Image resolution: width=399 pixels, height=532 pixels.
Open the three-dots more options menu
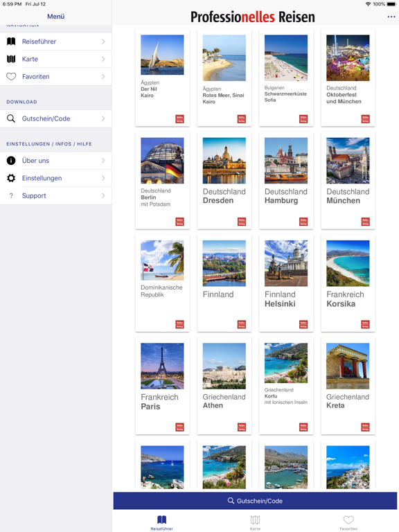click(x=391, y=17)
